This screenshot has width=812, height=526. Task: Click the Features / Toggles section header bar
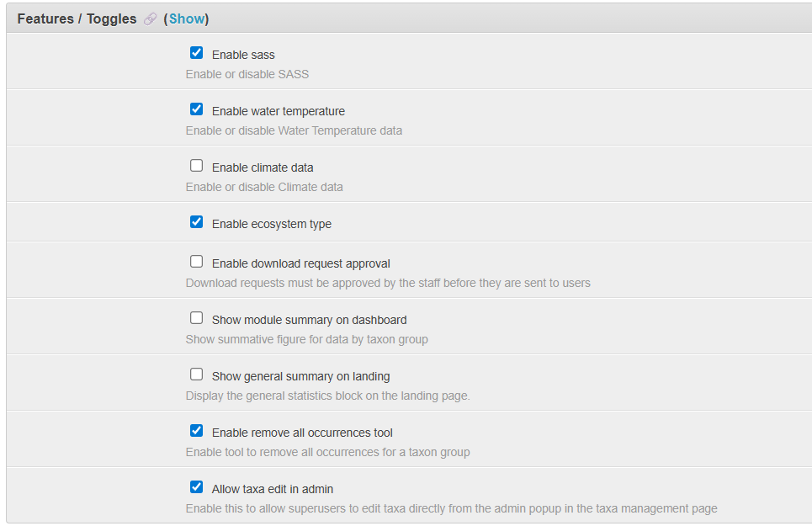[x=404, y=19]
